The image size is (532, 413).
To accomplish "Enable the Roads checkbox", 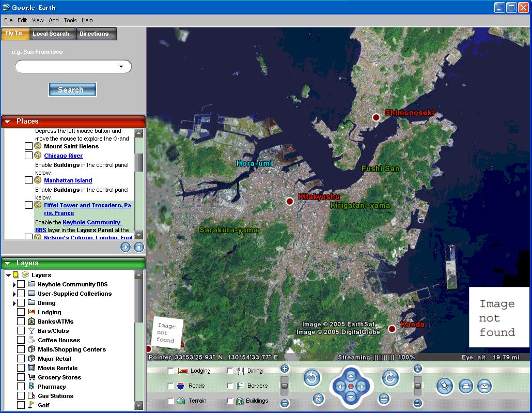I will pos(170,386).
